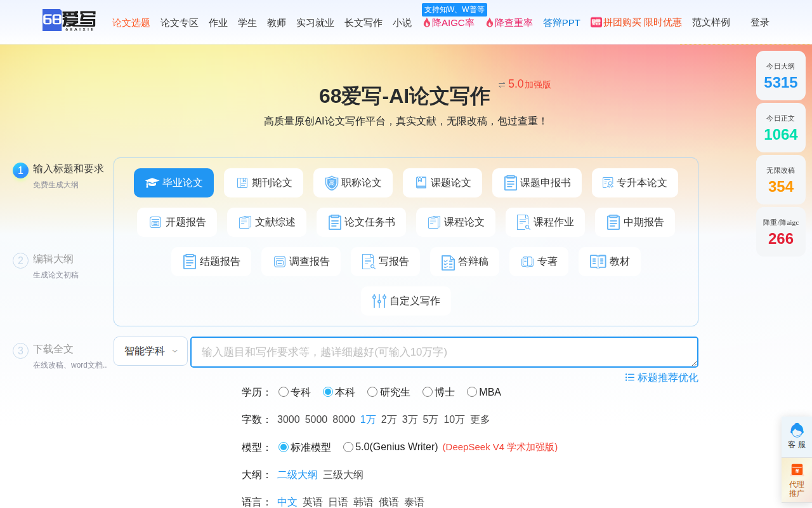Click the flame icon beside 降查重率
Viewport: 812px width, 508px height.
coord(490,23)
